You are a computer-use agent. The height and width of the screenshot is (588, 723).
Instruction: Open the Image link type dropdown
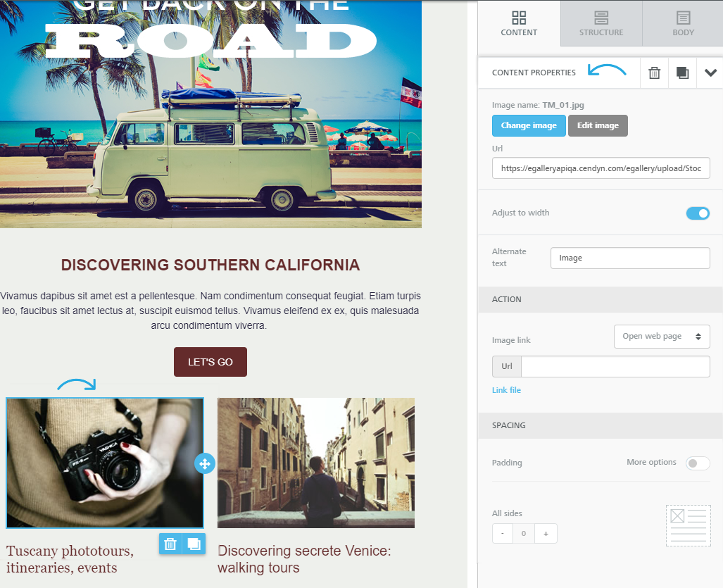click(662, 337)
